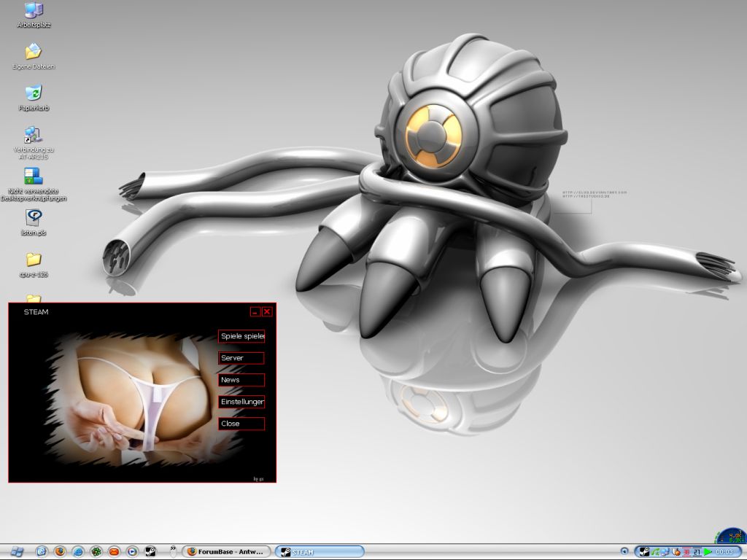This screenshot has width=747, height=560.
Task: Click first blue quick launch icon
Action: (42, 552)
